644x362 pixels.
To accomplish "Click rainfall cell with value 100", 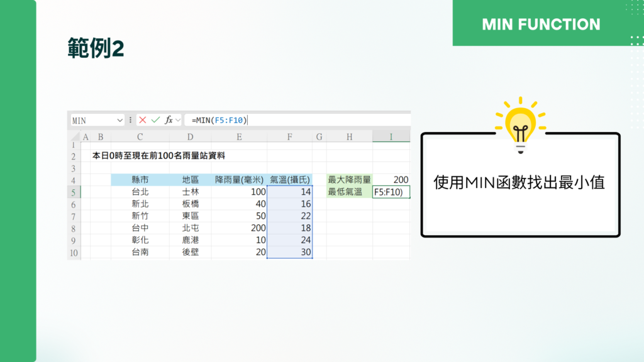I will click(239, 192).
